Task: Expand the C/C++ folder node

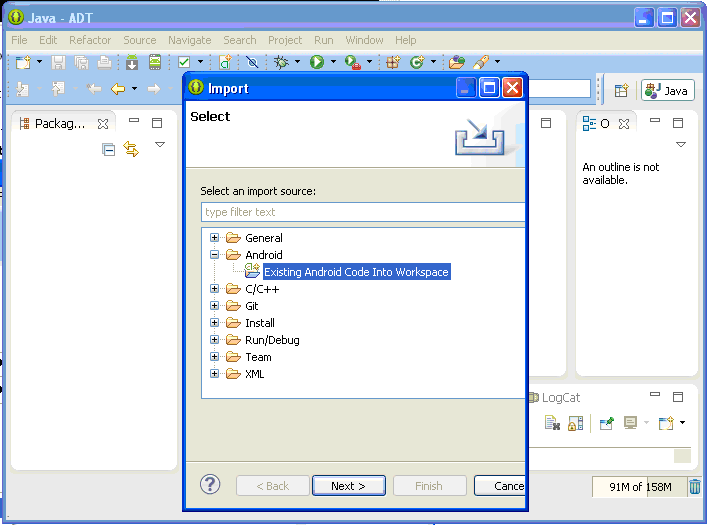Action: click(214, 289)
